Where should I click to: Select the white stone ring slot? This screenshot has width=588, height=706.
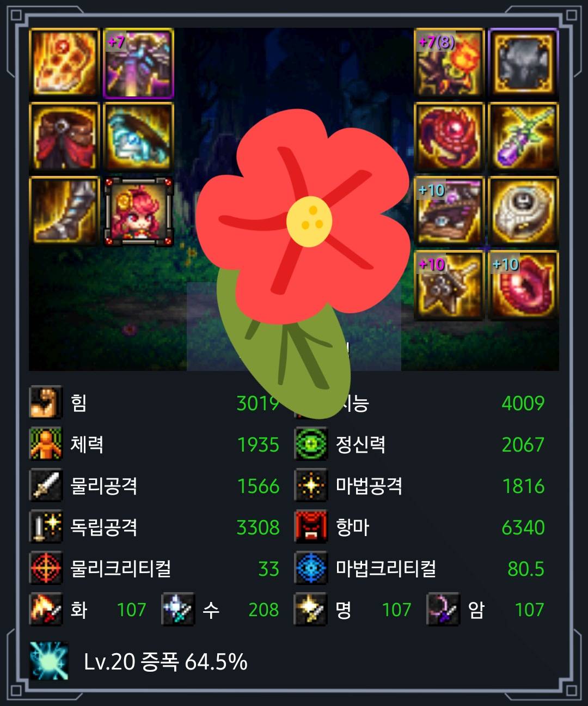523,211
